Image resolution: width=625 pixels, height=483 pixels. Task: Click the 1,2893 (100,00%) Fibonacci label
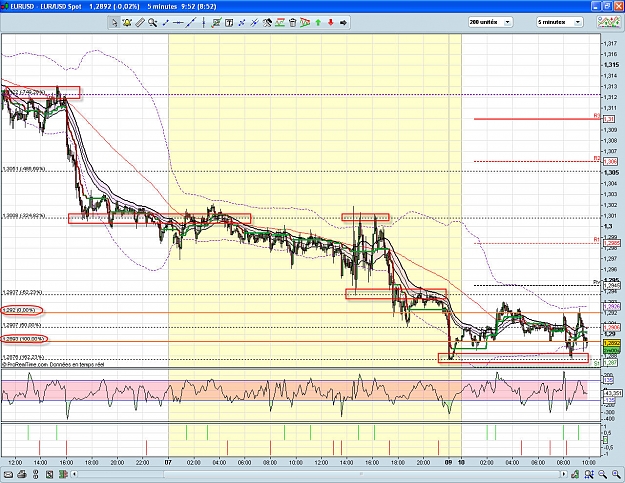[x=23, y=339]
